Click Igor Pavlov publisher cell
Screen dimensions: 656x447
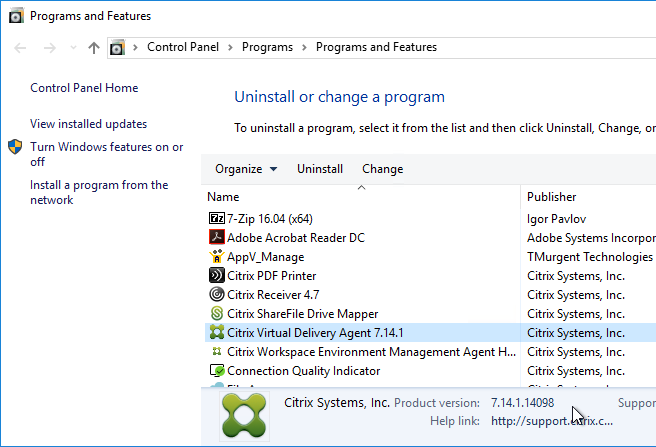click(556, 219)
